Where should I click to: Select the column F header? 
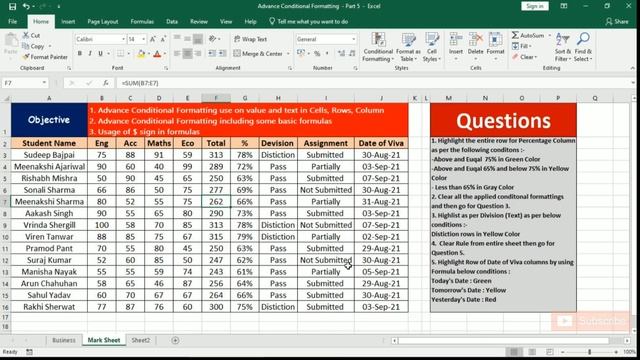(x=216, y=98)
